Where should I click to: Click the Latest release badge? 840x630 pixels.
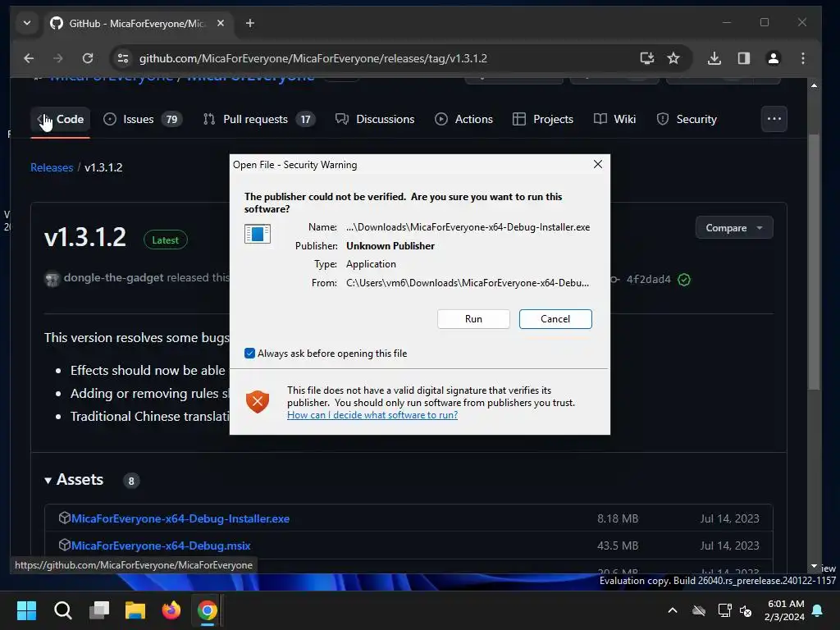coord(165,240)
